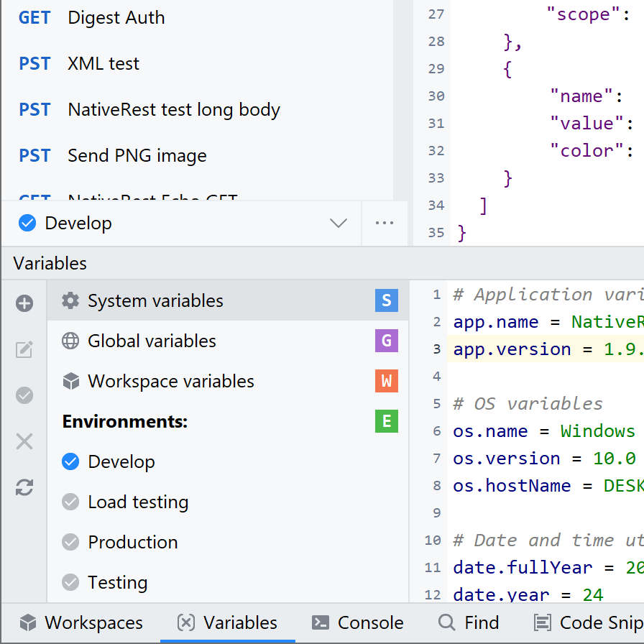Select the Testing environment label
The image size is (644, 644).
tap(118, 583)
